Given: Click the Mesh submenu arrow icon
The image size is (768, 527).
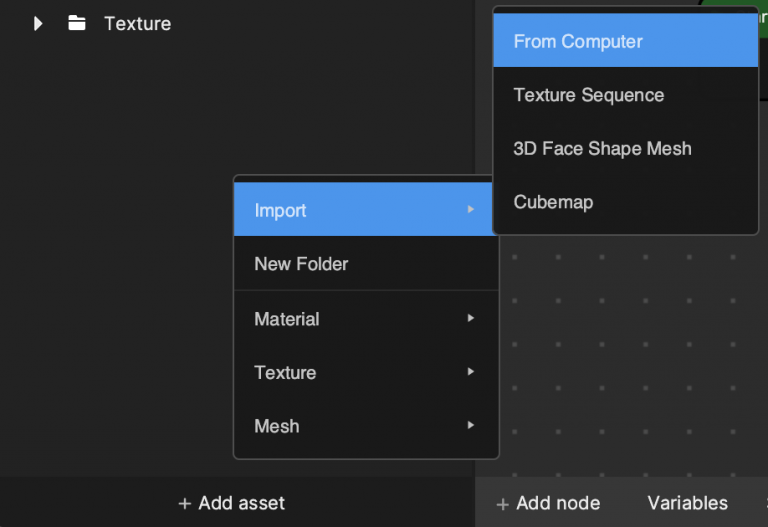Looking at the screenshot, I should pos(471,425).
